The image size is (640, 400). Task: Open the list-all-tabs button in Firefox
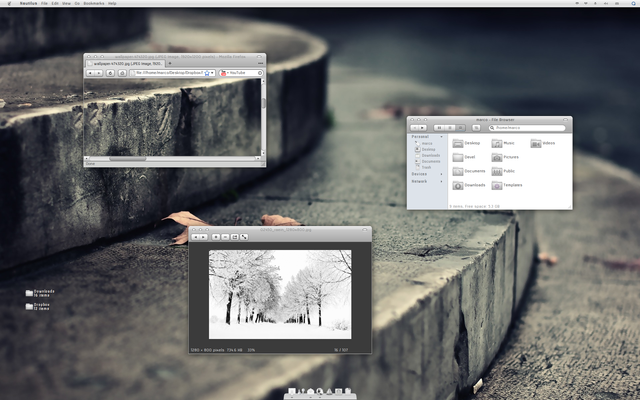pos(260,64)
